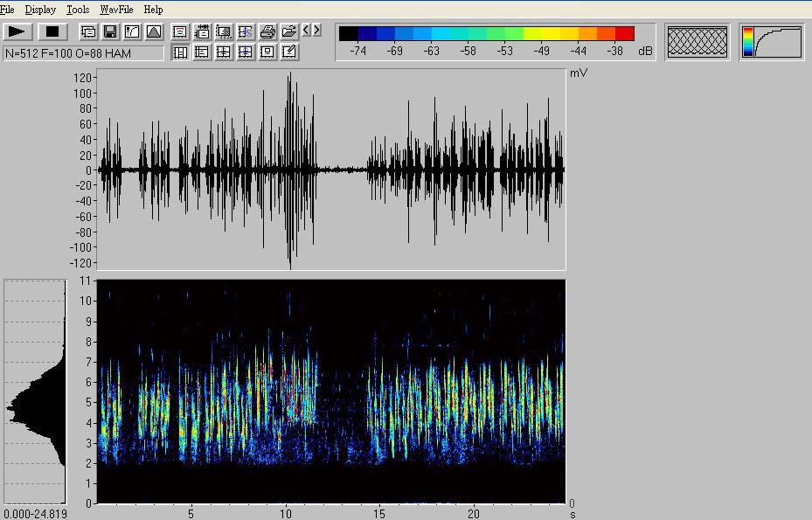Click the overlapping windows copy icon
This screenshot has height=520, width=812.
pos(88,31)
